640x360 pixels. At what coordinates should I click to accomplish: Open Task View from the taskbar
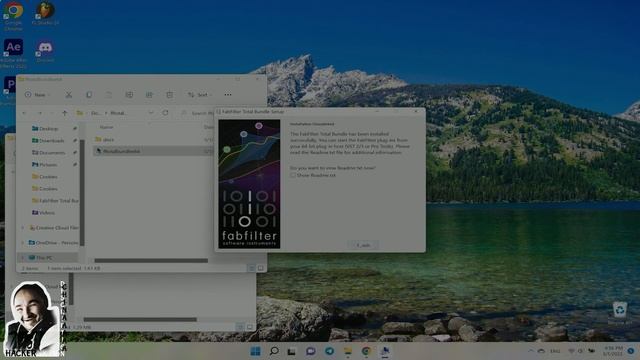pyautogui.click(x=291, y=351)
